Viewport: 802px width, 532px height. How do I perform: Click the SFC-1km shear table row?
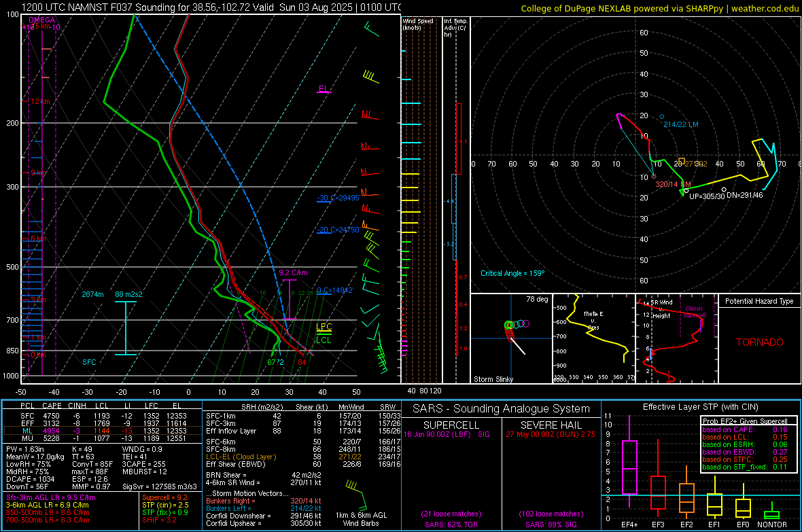click(x=303, y=416)
